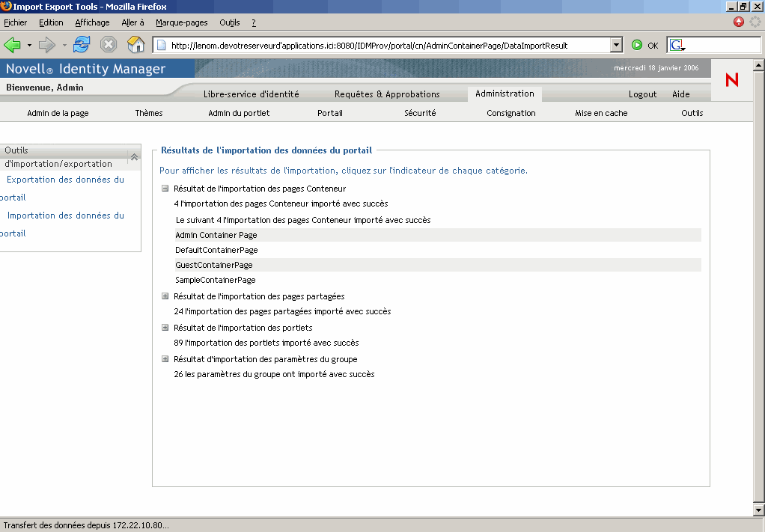Click the Logout link
The height and width of the screenshot is (532, 765).
coord(642,94)
